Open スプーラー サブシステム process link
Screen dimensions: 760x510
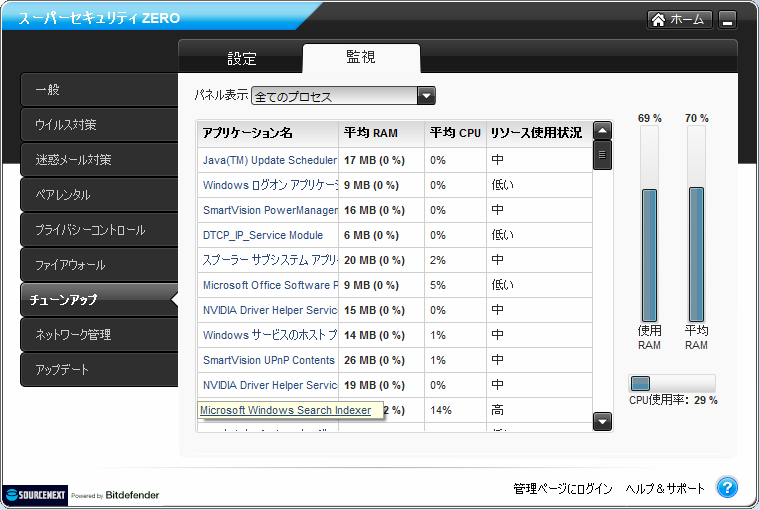(x=270, y=260)
